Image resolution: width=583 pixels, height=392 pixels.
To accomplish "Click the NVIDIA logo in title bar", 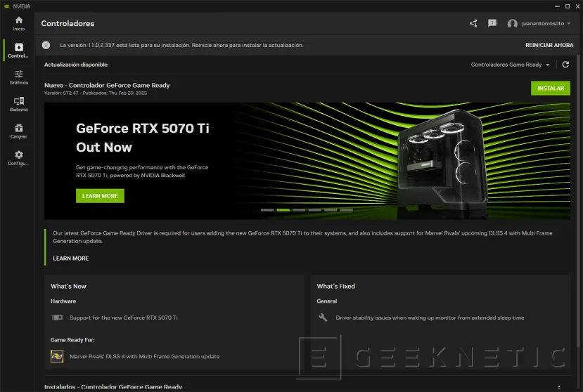I will pos(6,6).
